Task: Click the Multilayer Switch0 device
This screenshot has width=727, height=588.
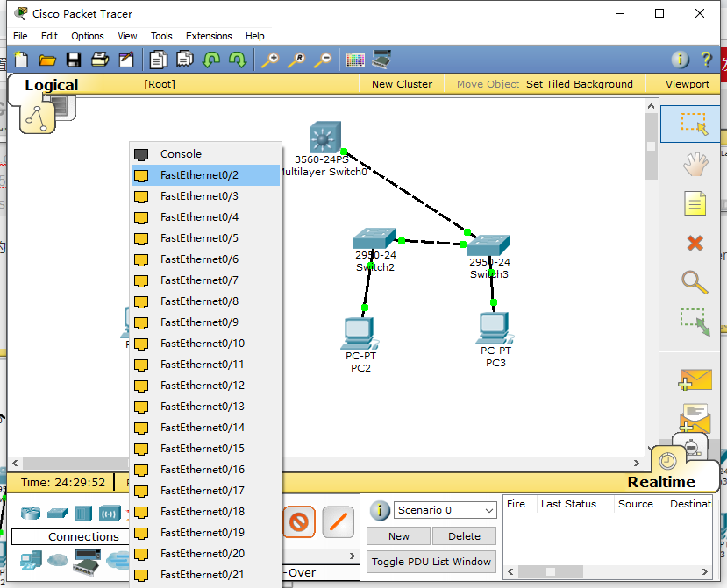Action: tap(325, 138)
